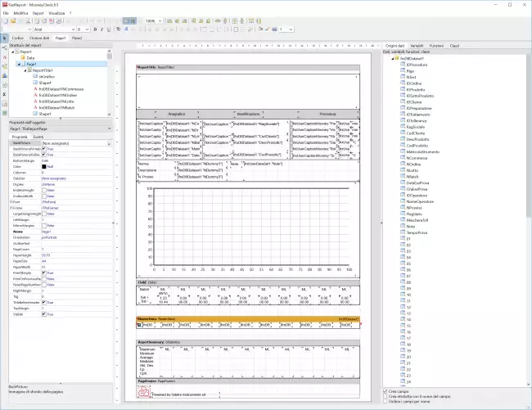Toggle the 'Ordina i campi per nome' checkbox
Image resolution: width=532 pixels, height=410 pixels.
(x=386, y=401)
